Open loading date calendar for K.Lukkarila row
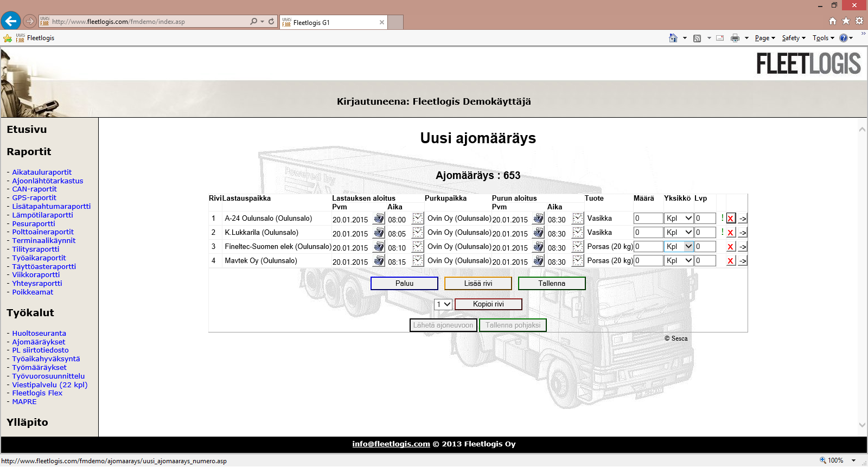The image size is (868, 467). coord(379,233)
